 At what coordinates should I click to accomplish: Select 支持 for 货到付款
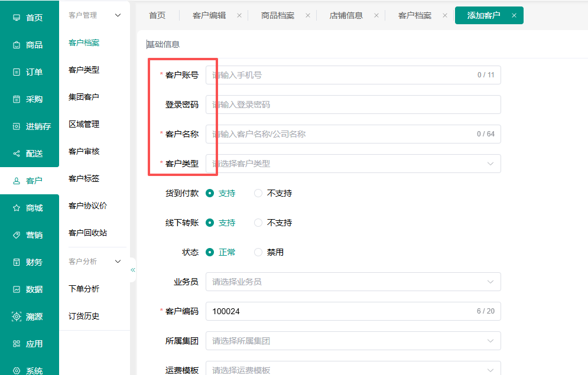210,193
